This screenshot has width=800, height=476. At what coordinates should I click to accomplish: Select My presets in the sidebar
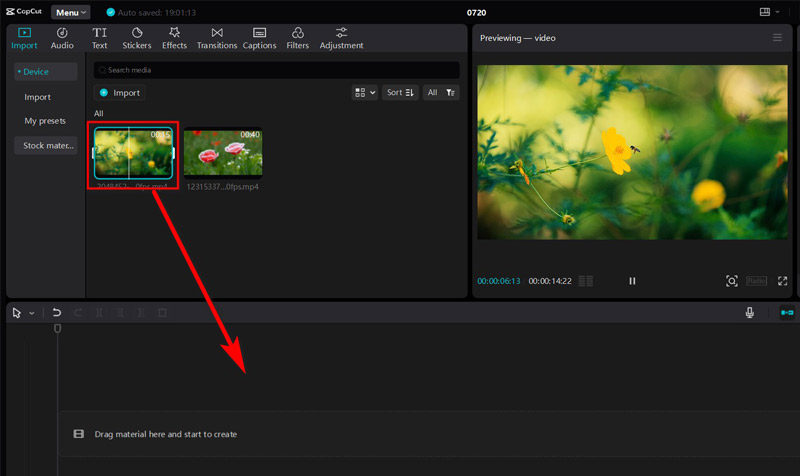(x=45, y=121)
